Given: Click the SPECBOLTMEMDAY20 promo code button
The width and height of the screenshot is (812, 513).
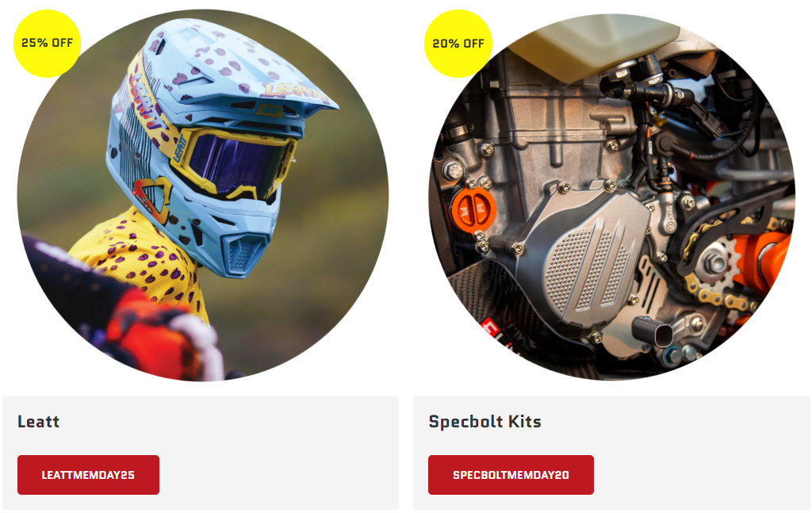Looking at the screenshot, I should click(511, 475).
